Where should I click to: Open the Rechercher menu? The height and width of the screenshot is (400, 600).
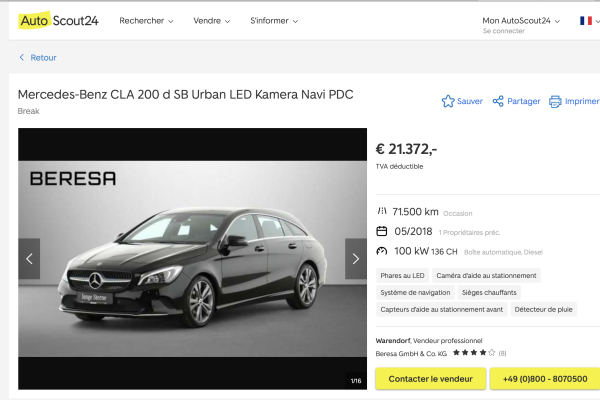[146, 21]
